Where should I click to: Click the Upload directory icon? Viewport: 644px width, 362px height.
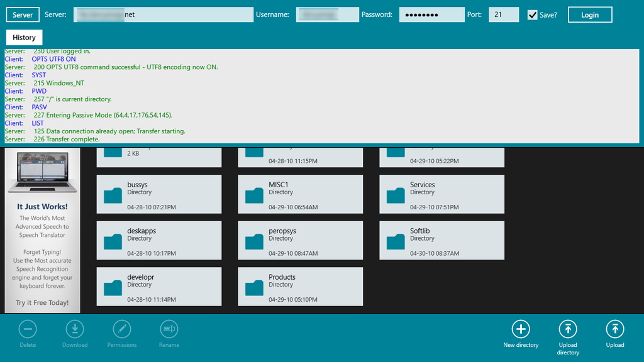coord(568,329)
